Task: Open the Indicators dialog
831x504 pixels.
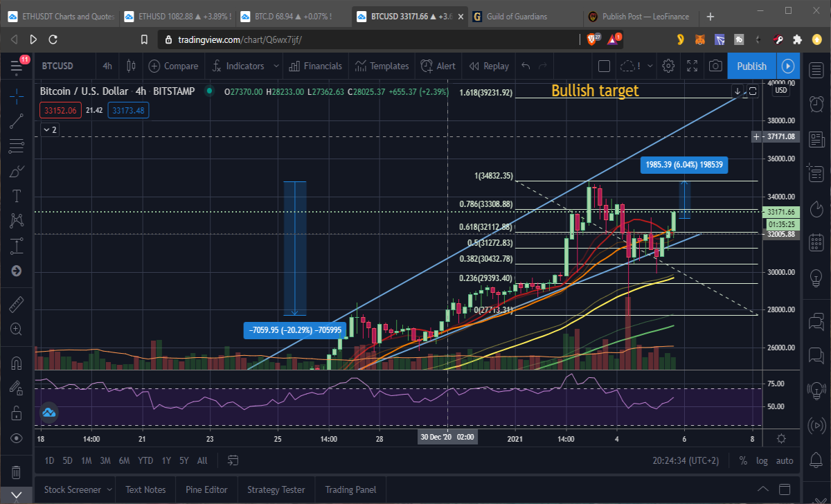Action: click(x=237, y=66)
